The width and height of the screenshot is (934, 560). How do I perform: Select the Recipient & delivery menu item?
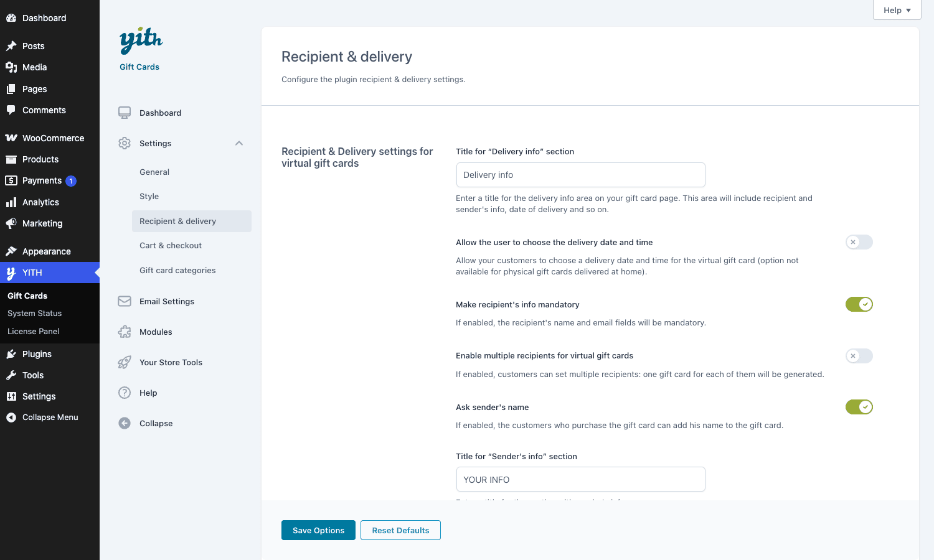coord(192,221)
